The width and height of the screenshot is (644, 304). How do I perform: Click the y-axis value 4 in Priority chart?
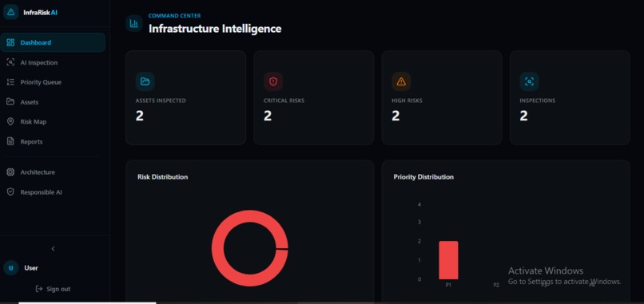419,204
